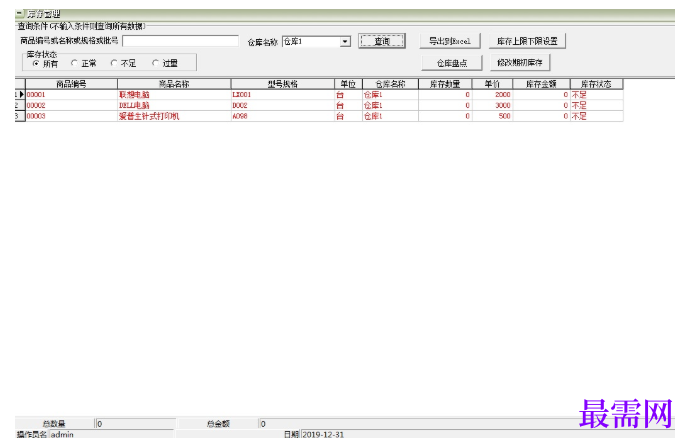Click the 库存数量 column header
Image resolution: width=691 pixels, height=445 pixels.
pos(445,84)
